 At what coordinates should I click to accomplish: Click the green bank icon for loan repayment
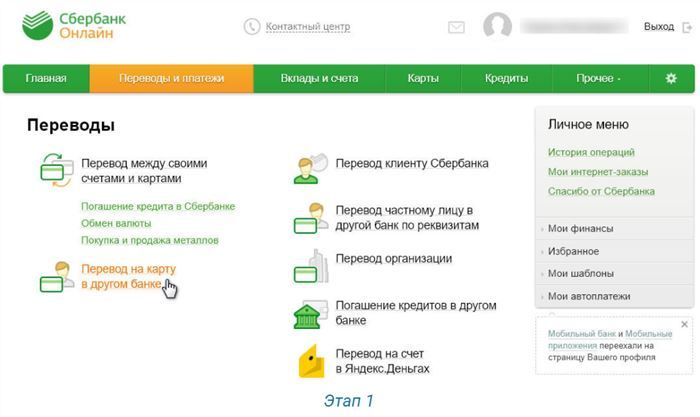pyautogui.click(x=309, y=314)
